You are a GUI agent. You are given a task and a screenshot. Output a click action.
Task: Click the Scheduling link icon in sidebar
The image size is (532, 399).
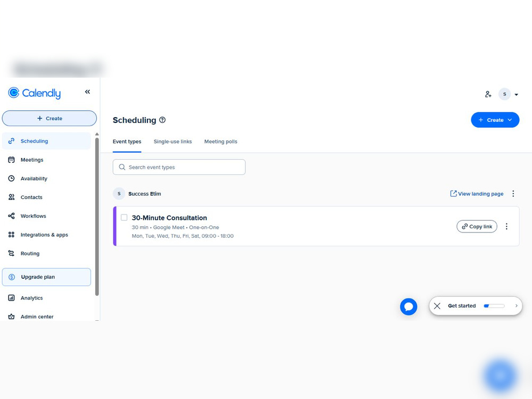[x=11, y=141]
